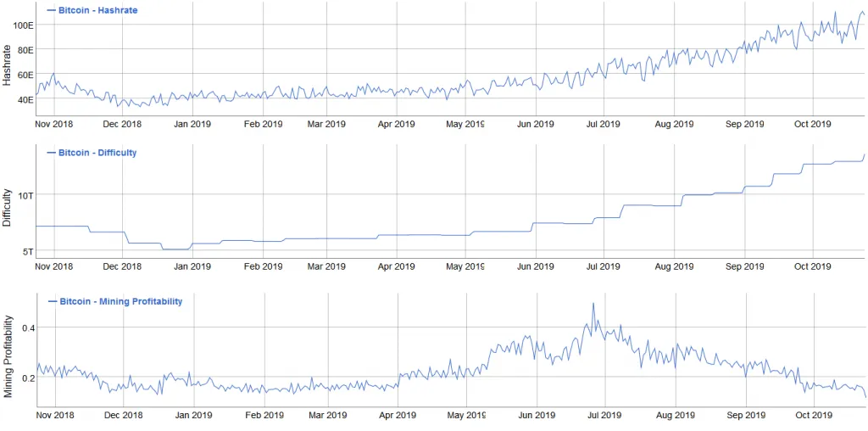Image resolution: width=868 pixels, height=431 pixels.
Task: Click 'Feb 2019' under the Difficulty chart
Action: point(263,266)
